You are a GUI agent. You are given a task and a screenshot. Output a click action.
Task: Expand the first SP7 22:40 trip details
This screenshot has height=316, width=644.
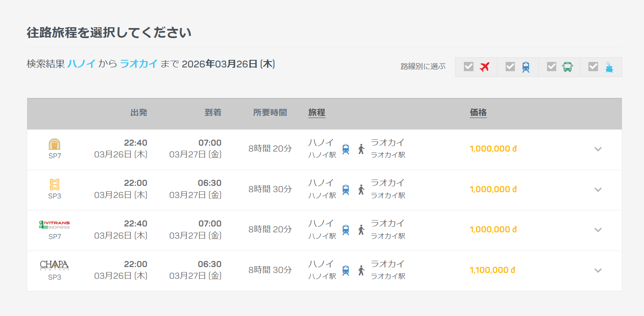pyautogui.click(x=598, y=149)
